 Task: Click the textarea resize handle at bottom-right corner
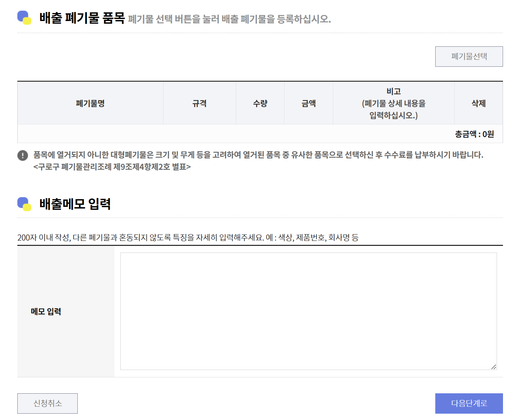click(494, 368)
